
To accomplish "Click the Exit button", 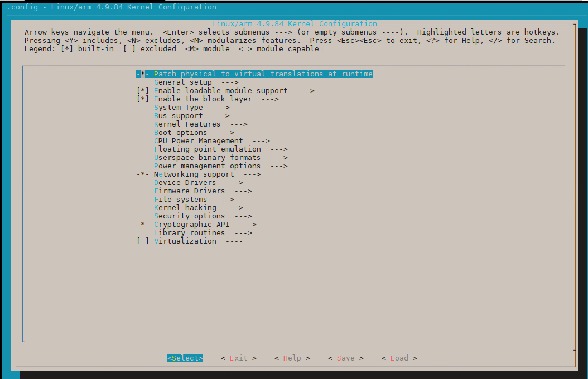I will click(239, 358).
